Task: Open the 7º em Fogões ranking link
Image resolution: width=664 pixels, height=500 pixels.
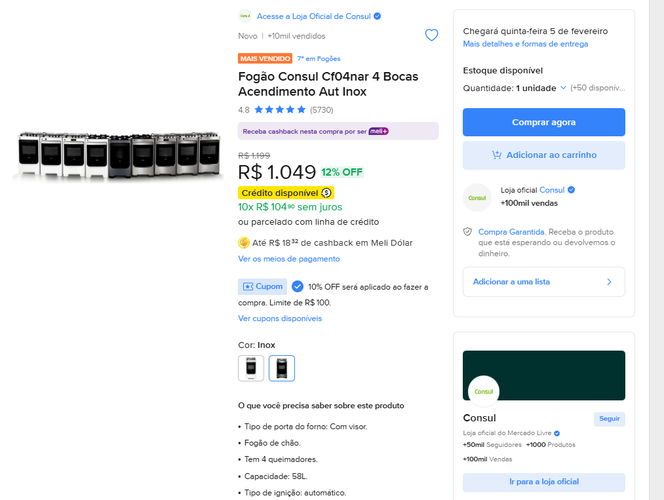Action: [x=318, y=58]
